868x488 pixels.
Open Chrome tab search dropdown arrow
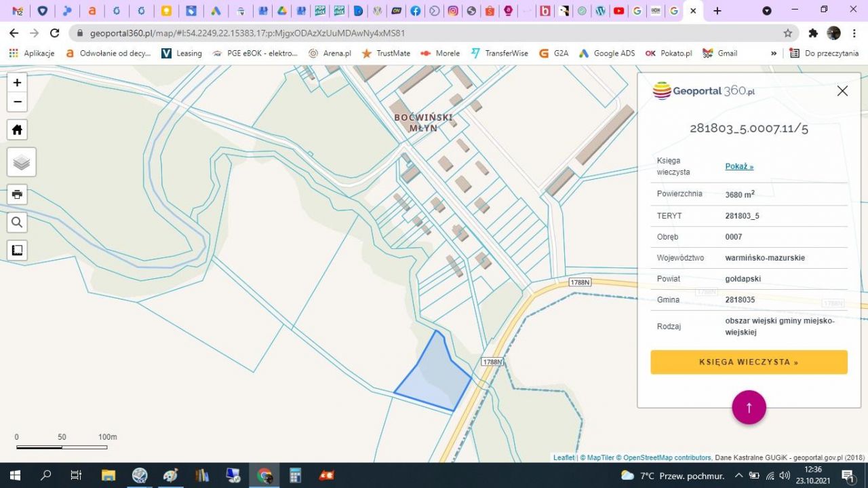click(767, 11)
